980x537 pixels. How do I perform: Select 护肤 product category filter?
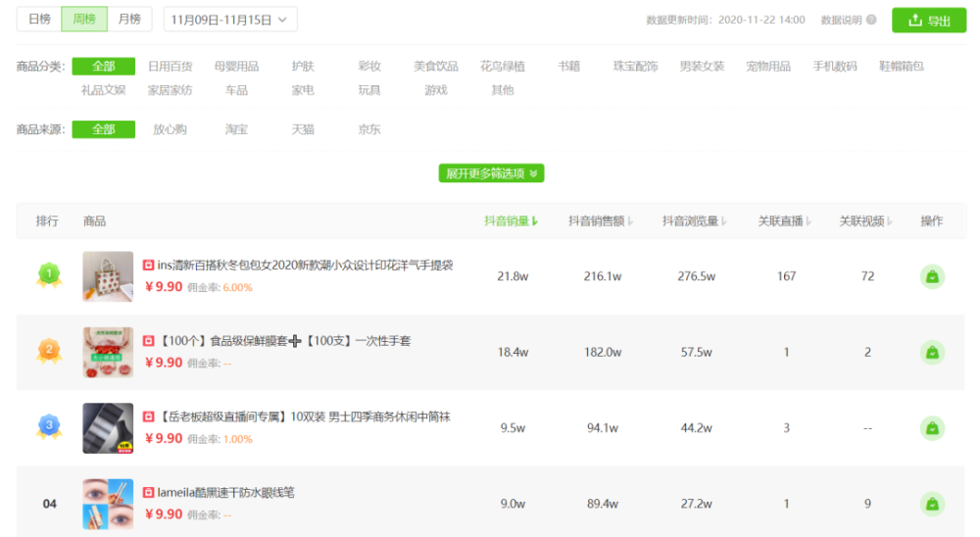pyautogui.click(x=303, y=67)
